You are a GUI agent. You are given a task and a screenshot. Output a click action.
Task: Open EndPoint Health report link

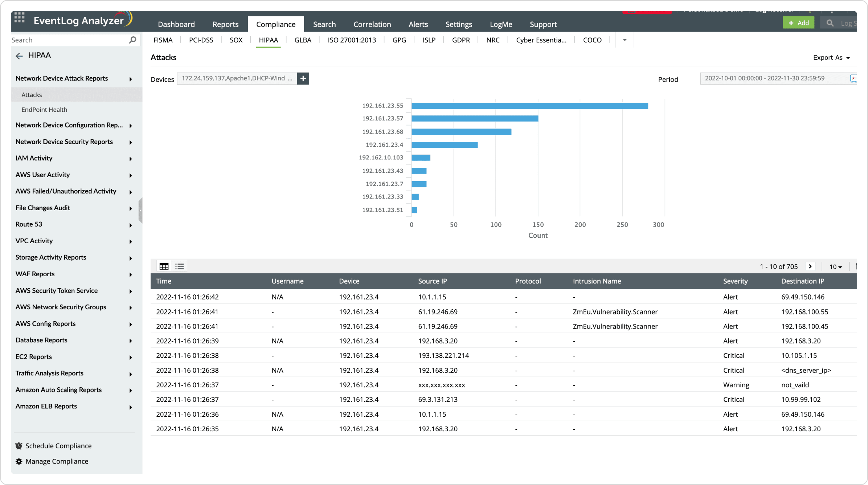44,110
